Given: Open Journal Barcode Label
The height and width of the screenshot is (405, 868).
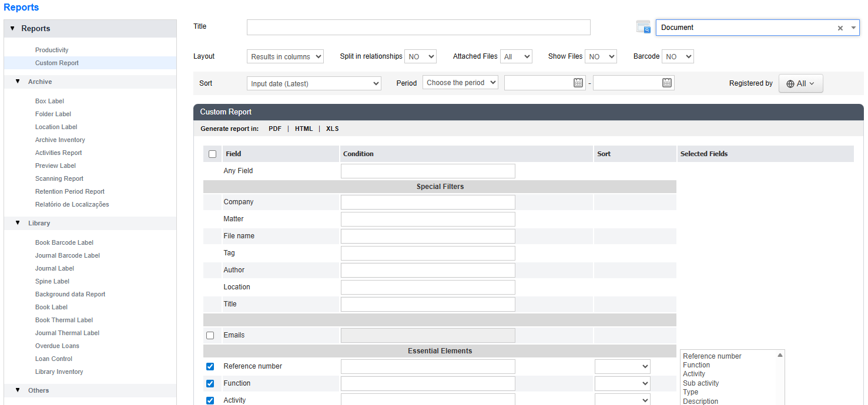Looking at the screenshot, I should [68, 255].
